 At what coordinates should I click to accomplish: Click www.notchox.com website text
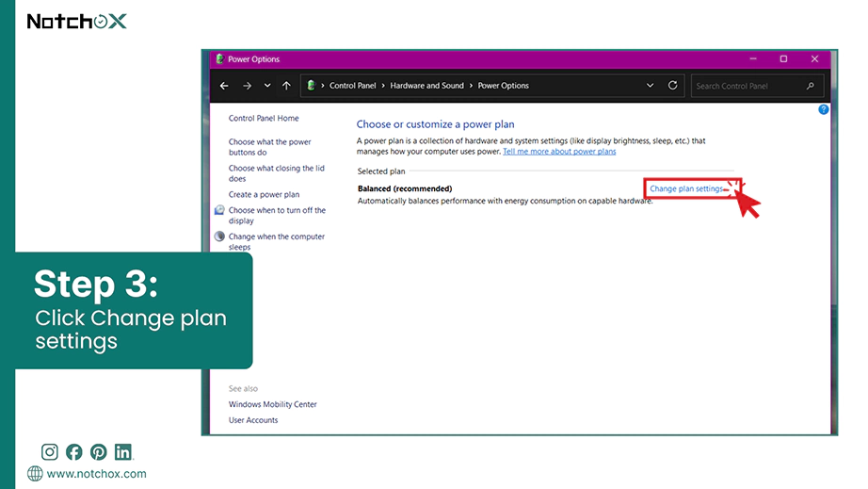point(96,474)
